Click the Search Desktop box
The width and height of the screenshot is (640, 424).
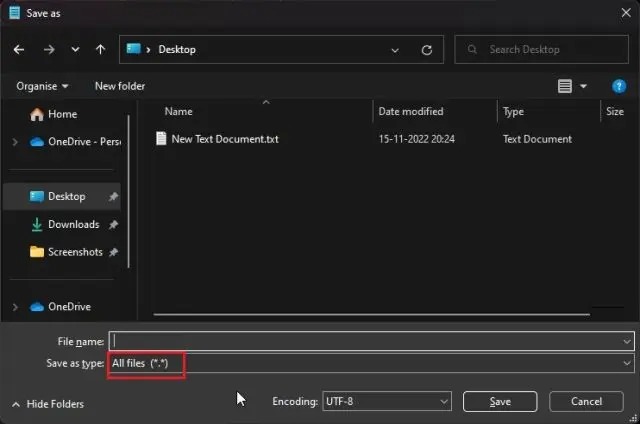pyautogui.click(x=541, y=49)
